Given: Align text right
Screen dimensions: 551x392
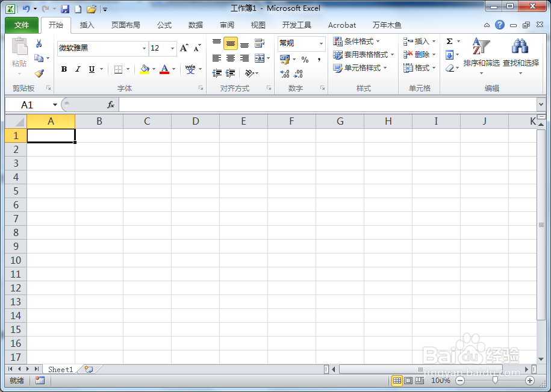Looking at the screenshot, I should 244,58.
